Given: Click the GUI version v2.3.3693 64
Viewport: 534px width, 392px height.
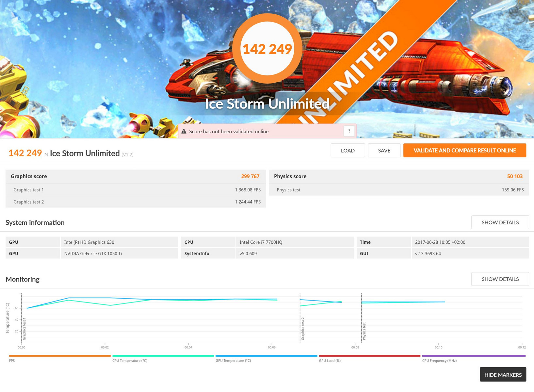Looking at the screenshot, I should (470, 253).
